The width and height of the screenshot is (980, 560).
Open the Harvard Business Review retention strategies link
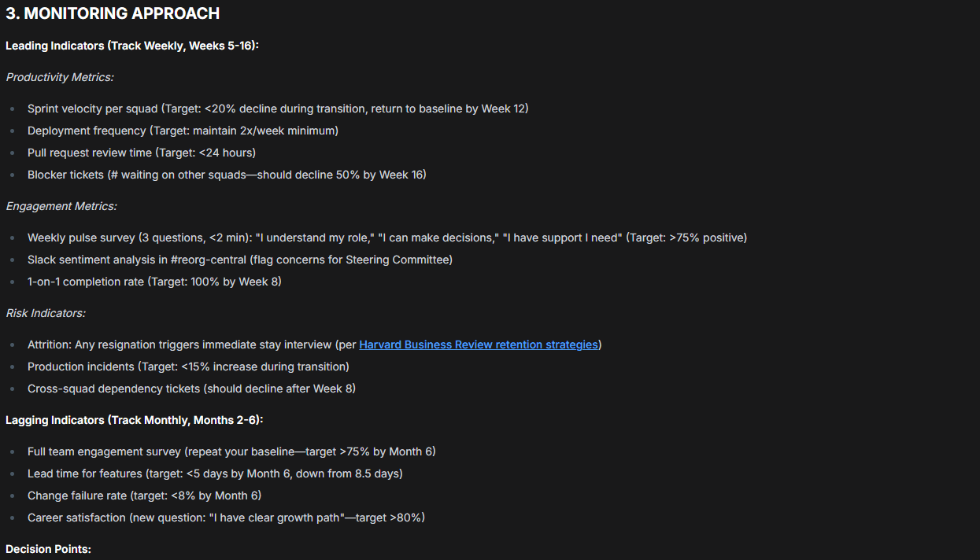[x=479, y=344]
